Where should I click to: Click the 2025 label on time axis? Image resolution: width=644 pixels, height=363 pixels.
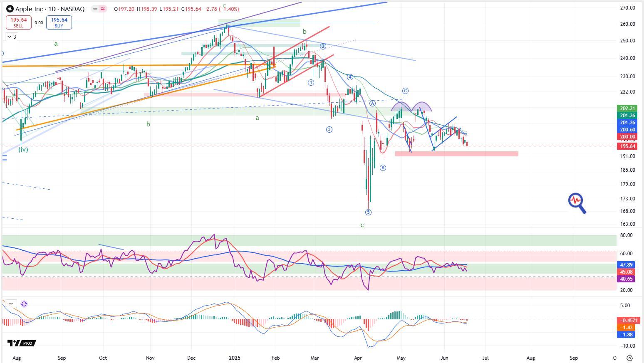[x=235, y=358]
